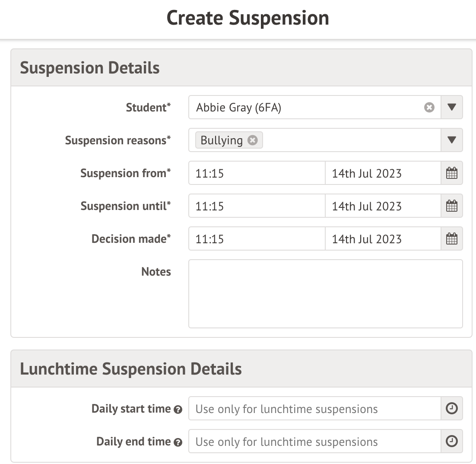Open the Daily end time clock picker

tap(451, 441)
